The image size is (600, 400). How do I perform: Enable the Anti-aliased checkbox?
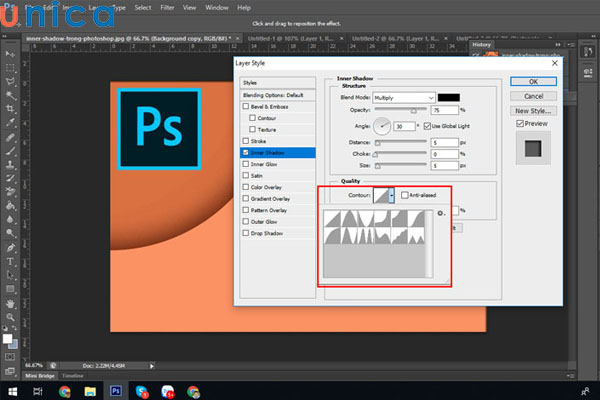[x=404, y=195]
